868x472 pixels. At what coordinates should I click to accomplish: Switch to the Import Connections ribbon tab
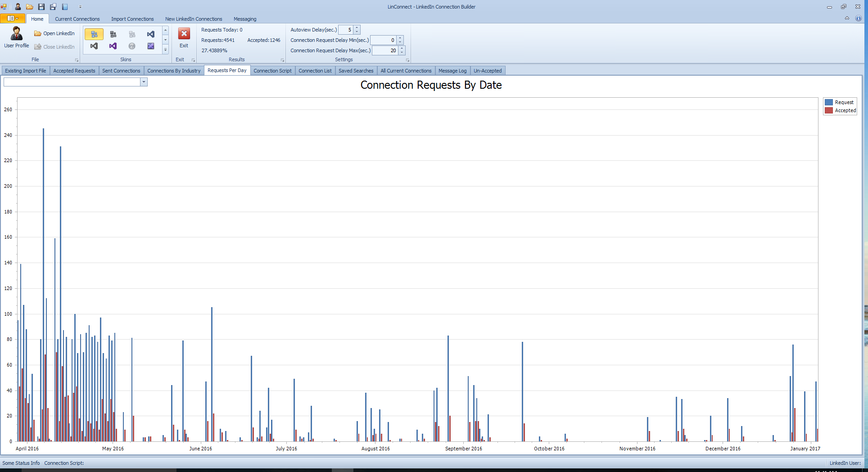pos(132,19)
